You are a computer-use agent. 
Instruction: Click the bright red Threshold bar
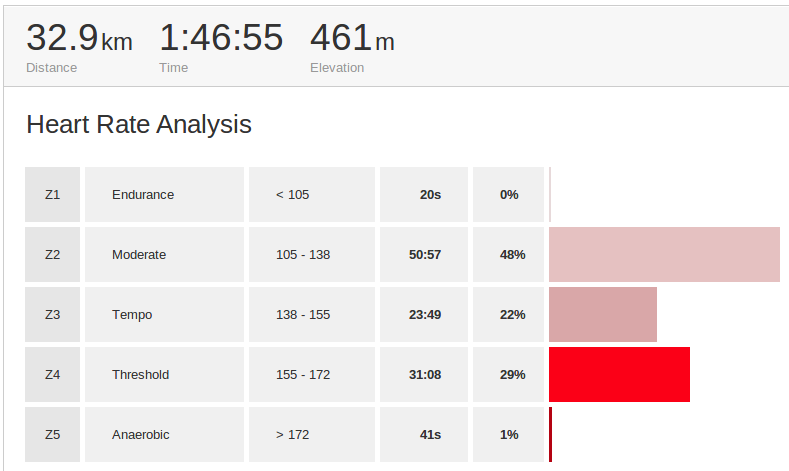click(619, 375)
